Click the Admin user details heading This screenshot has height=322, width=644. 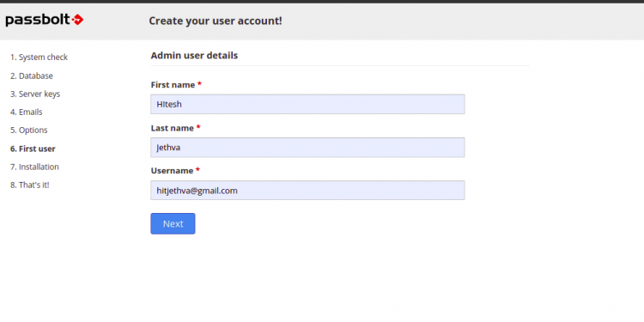click(194, 56)
